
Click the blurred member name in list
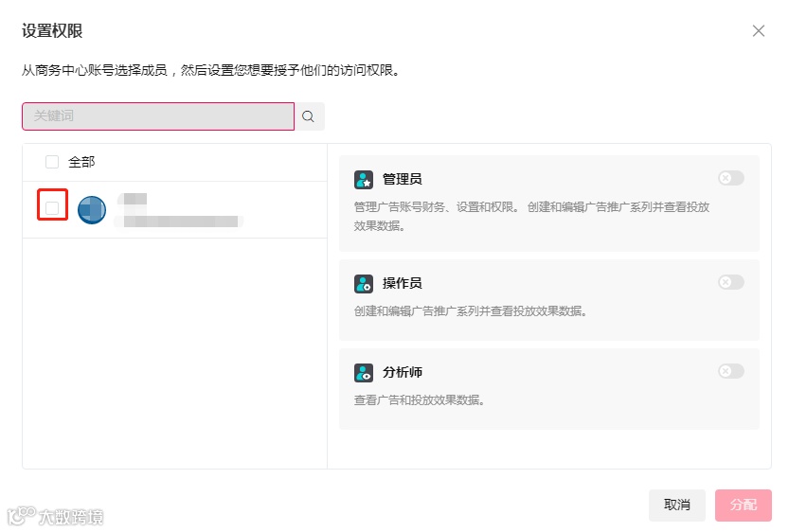133,199
